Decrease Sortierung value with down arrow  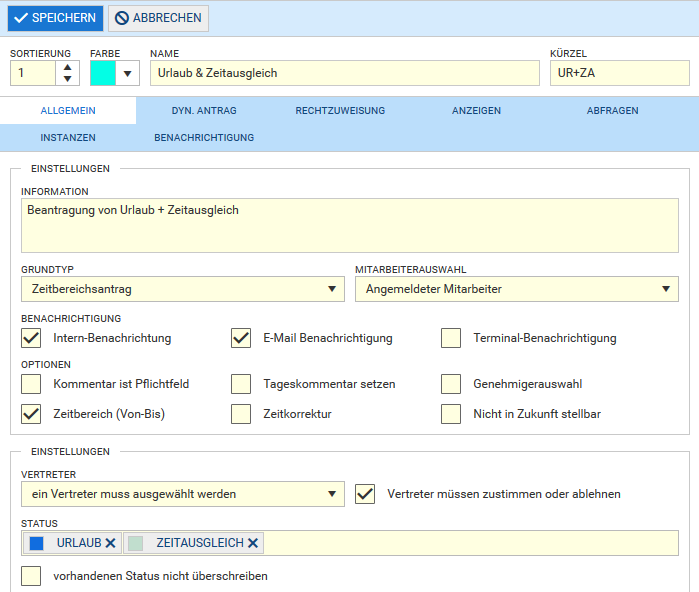click(x=67, y=78)
